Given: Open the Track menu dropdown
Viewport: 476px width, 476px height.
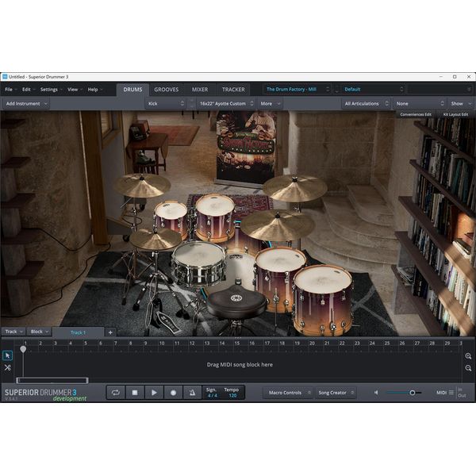Looking at the screenshot, I should 13,332.
